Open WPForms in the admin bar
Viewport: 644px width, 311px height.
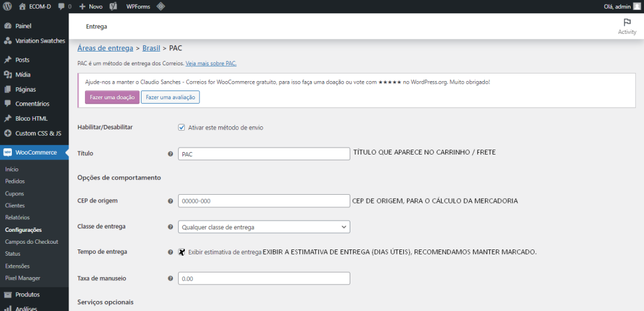click(138, 6)
